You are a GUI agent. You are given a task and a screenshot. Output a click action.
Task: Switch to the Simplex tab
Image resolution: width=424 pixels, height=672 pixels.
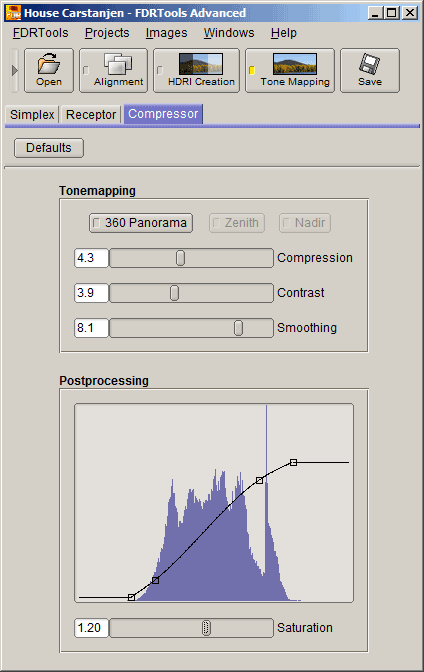click(32, 115)
